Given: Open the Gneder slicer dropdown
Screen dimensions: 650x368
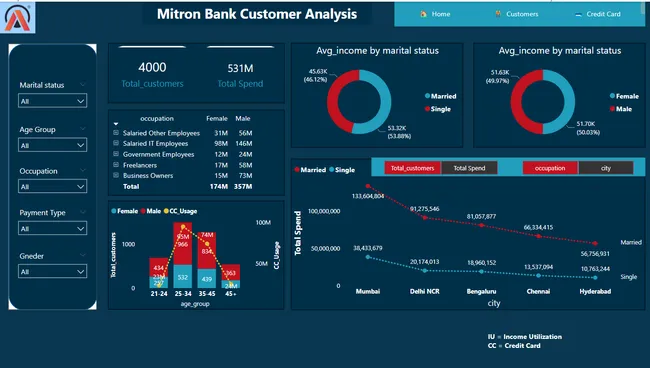Looking at the screenshot, I should coord(53,272).
